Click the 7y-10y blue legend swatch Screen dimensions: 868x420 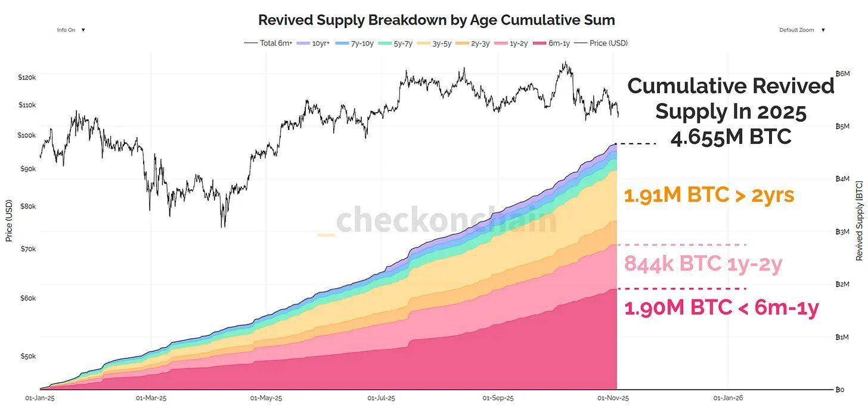pyautogui.click(x=341, y=43)
